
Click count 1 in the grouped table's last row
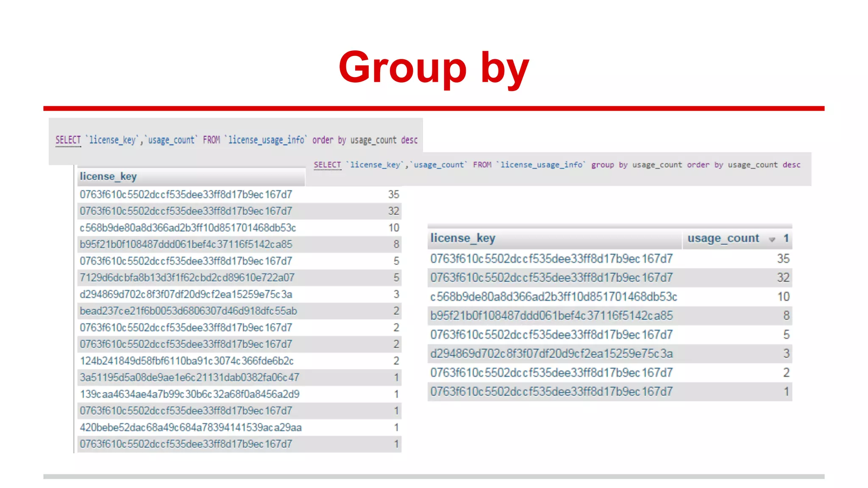(x=786, y=392)
